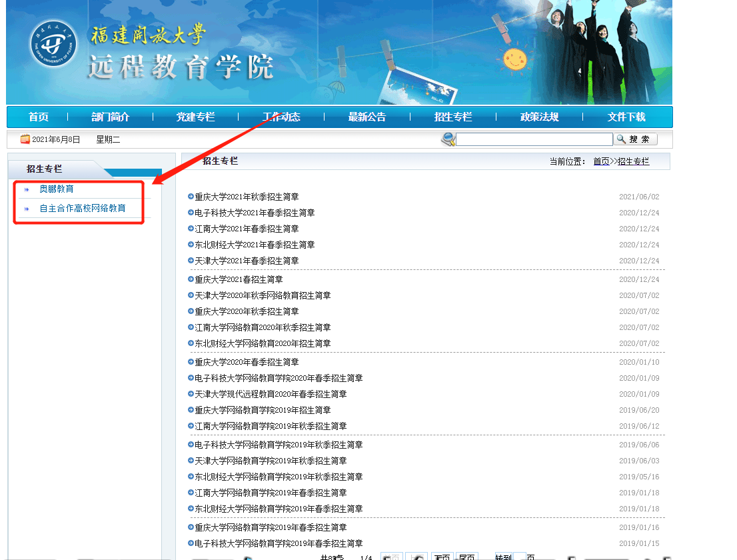Click bullet icon of 天津大学2021年春季招生简章
Viewport: 737px width, 560px height.
(x=191, y=261)
